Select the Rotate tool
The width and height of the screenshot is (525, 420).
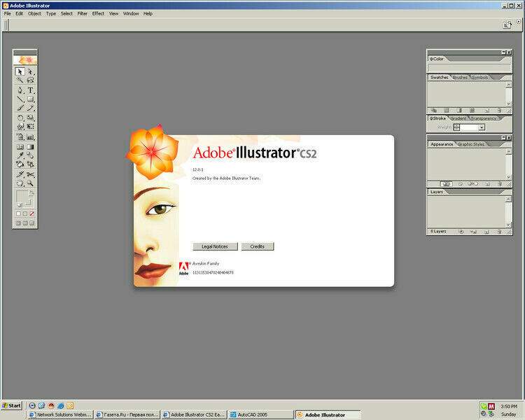click(x=20, y=118)
